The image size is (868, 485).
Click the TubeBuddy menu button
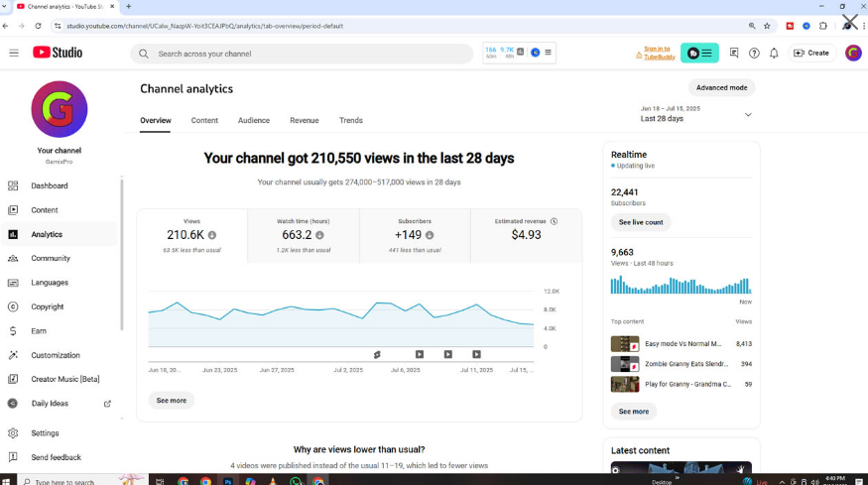tap(699, 53)
